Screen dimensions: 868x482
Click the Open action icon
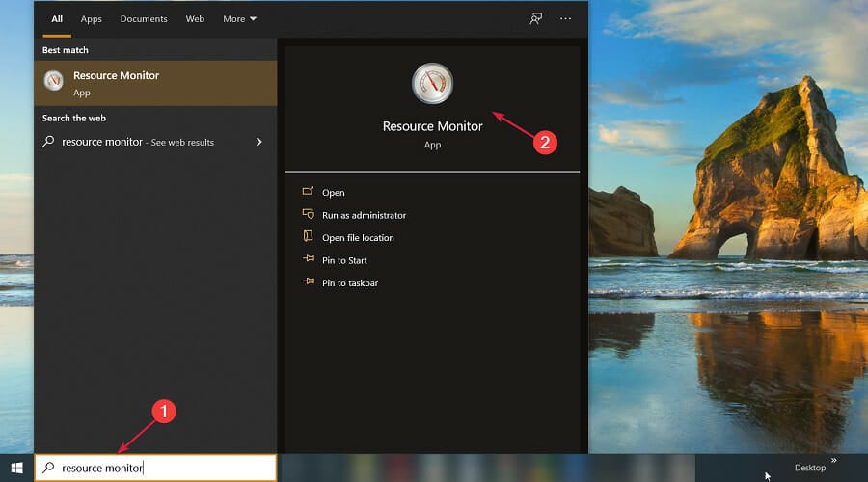[308, 192]
